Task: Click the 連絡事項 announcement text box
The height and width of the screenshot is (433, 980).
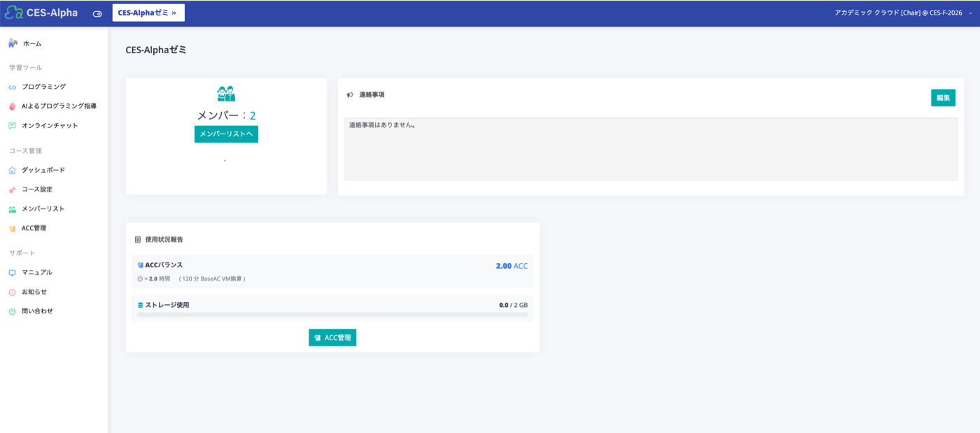Action: coord(651,149)
